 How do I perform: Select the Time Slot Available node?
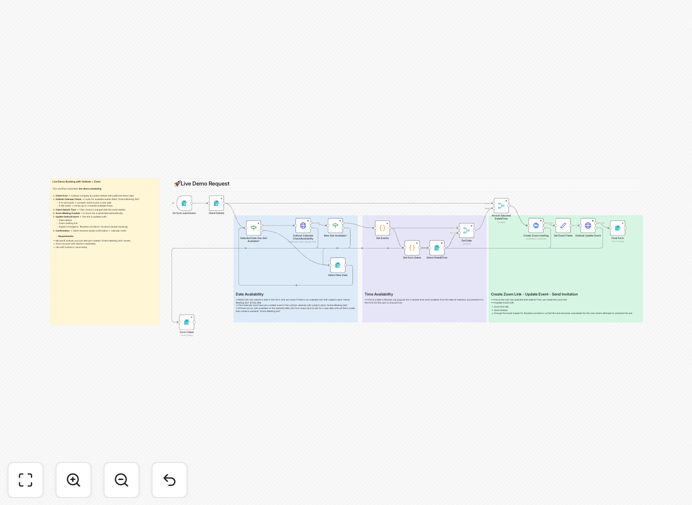click(x=335, y=226)
